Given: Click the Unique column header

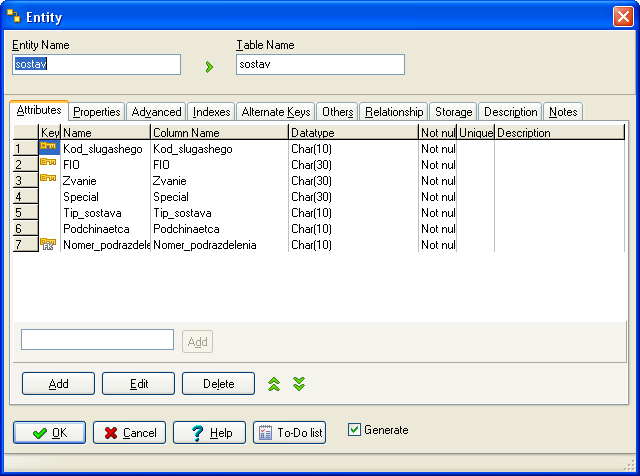Looking at the screenshot, I should pyautogui.click(x=476, y=133).
